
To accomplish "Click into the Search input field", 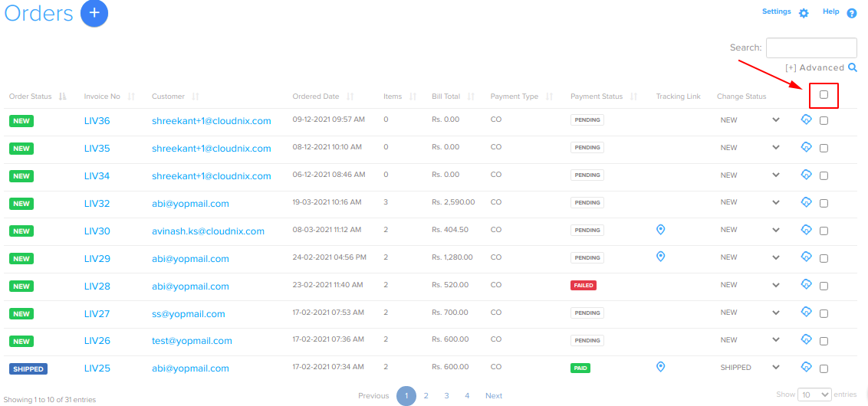I will click(811, 47).
